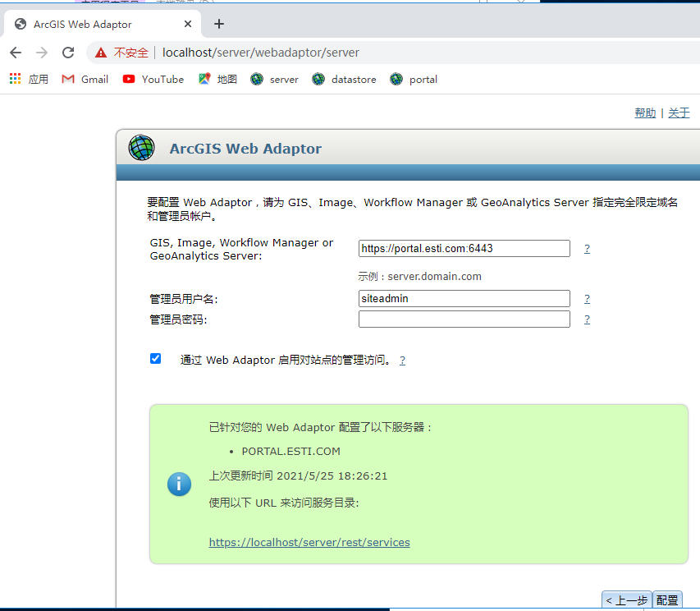This screenshot has height=611, width=700.
Task: Click the blue info icon
Action: 179,485
